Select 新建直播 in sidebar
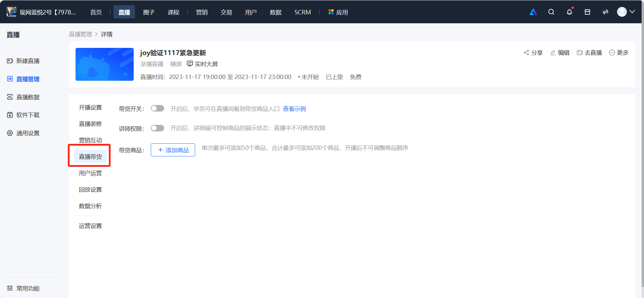644x298 pixels. pos(23,61)
